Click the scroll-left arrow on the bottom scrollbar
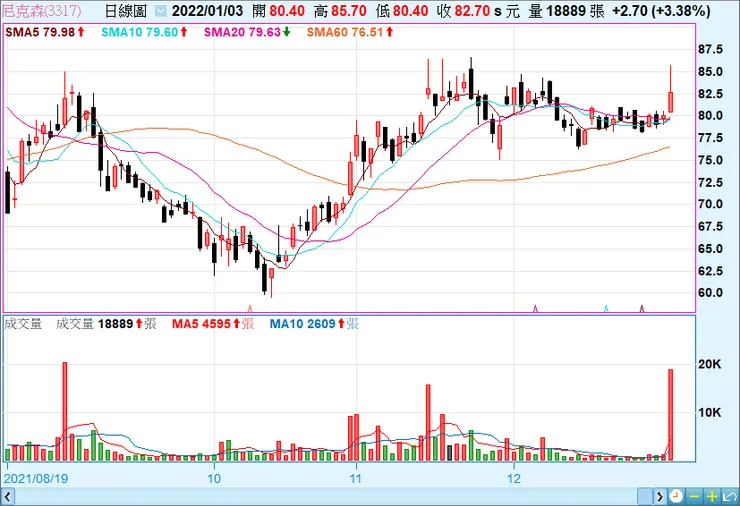The width and height of the screenshot is (740, 506). (8, 496)
